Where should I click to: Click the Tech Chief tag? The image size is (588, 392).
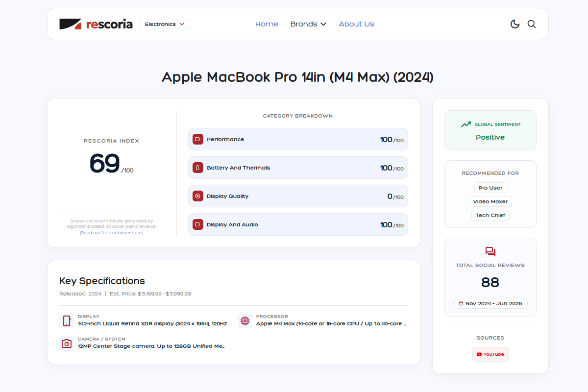[490, 215]
